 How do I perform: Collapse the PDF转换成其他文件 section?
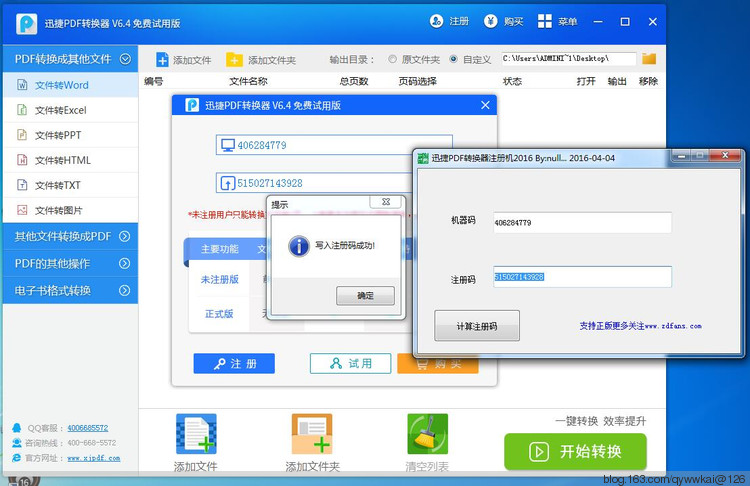pyautogui.click(x=125, y=59)
